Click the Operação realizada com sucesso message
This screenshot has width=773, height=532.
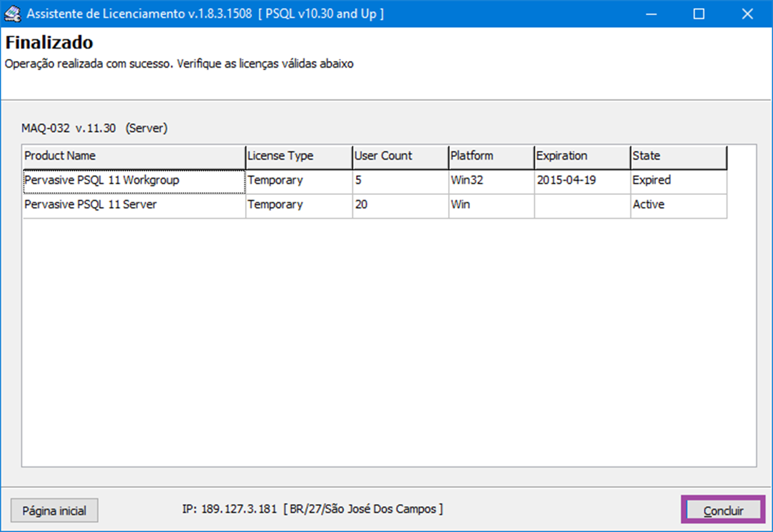[179, 64]
